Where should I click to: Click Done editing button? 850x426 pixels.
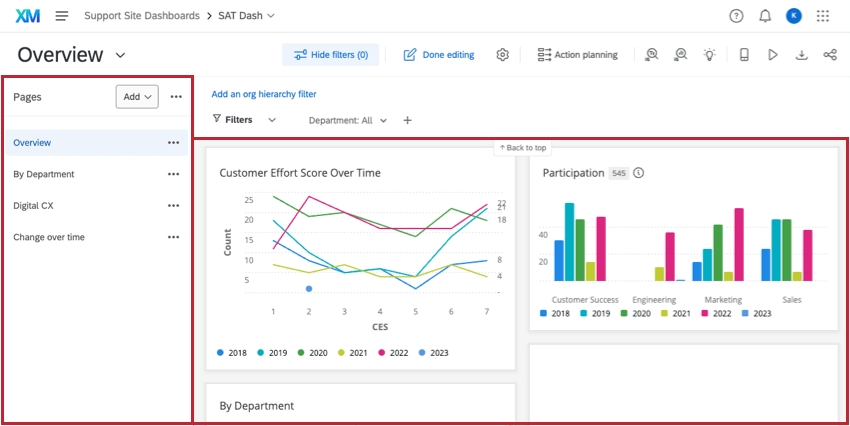pos(439,55)
